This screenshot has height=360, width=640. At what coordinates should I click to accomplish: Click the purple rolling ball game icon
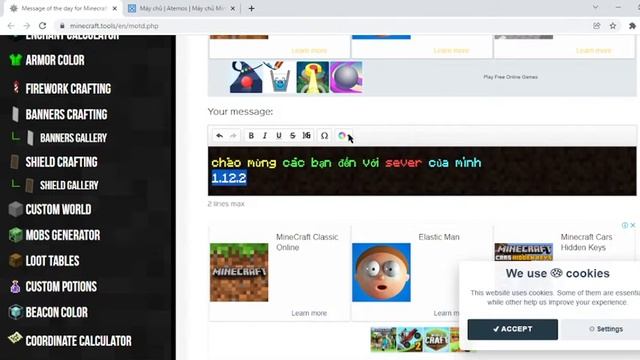[x=346, y=77]
